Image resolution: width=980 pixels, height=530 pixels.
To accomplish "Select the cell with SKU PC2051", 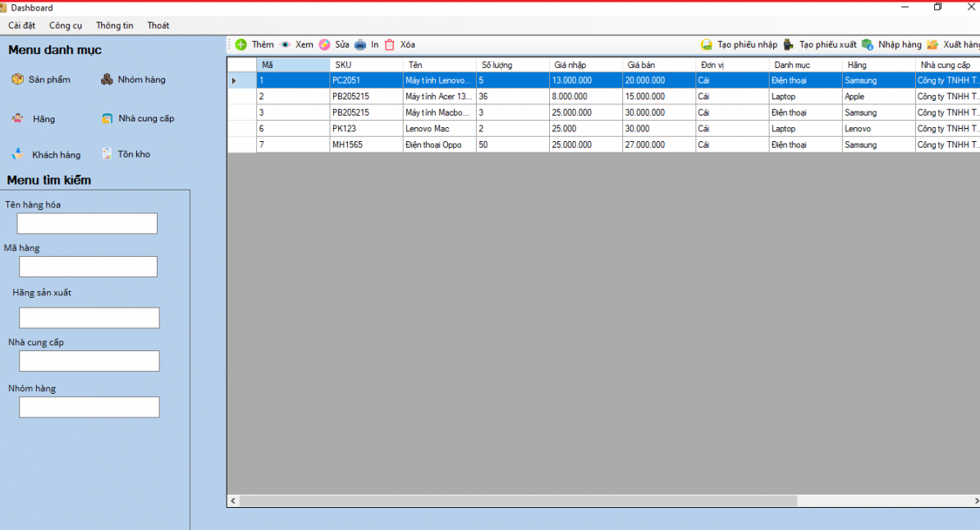I will pyautogui.click(x=366, y=80).
